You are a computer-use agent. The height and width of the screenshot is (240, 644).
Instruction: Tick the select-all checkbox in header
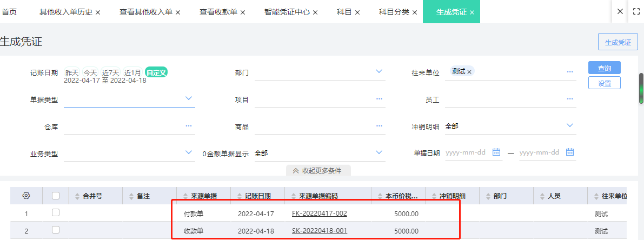[56, 196]
